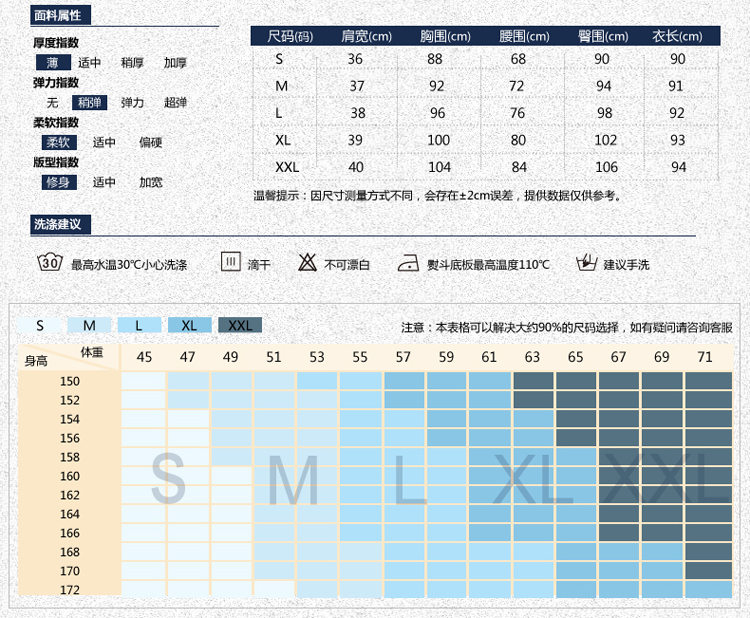Click the M legend color swatch
This screenshot has width=750, height=618.
coord(89,325)
